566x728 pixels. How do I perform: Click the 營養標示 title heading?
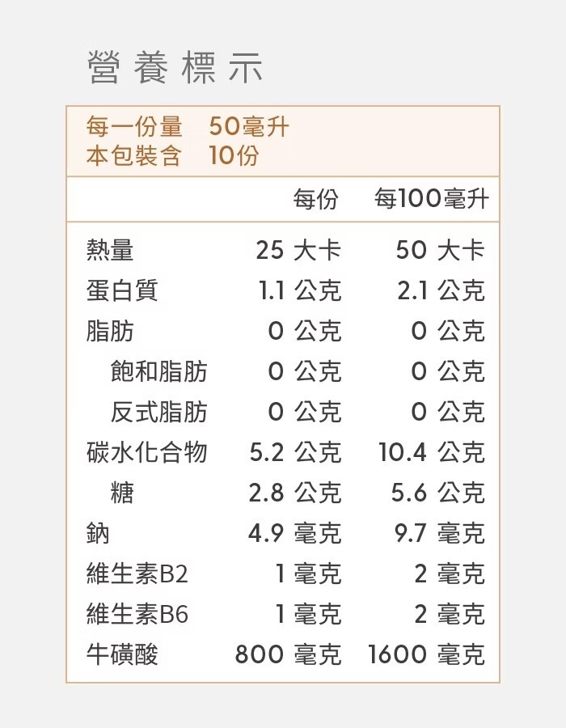pyautogui.click(x=175, y=69)
